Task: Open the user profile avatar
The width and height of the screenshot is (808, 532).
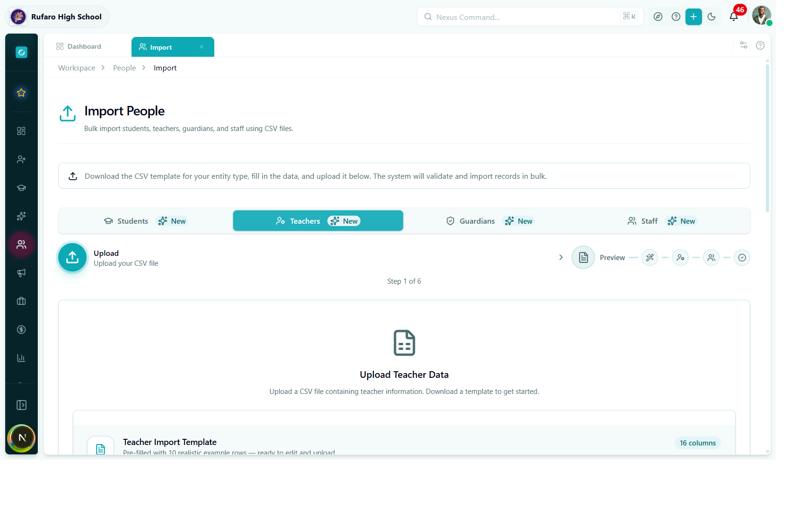Action: pyautogui.click(x=762, y=16)
